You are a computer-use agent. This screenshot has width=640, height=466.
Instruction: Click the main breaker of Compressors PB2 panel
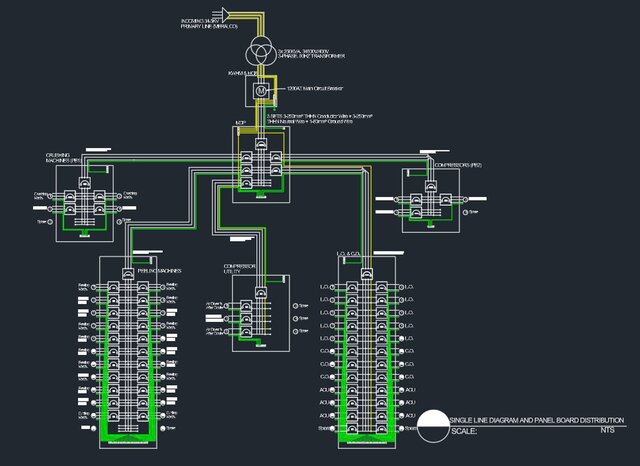pyautogui.click(x=430, y=186)
